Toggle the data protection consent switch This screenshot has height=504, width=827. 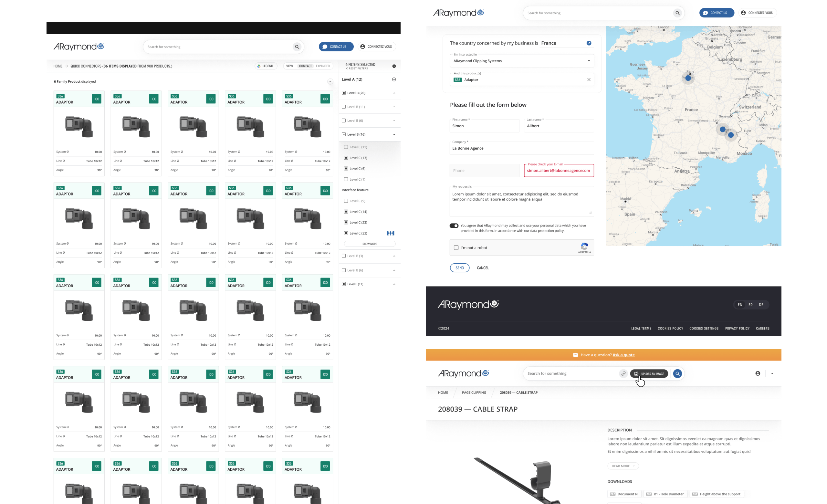(x=454, y=226)
